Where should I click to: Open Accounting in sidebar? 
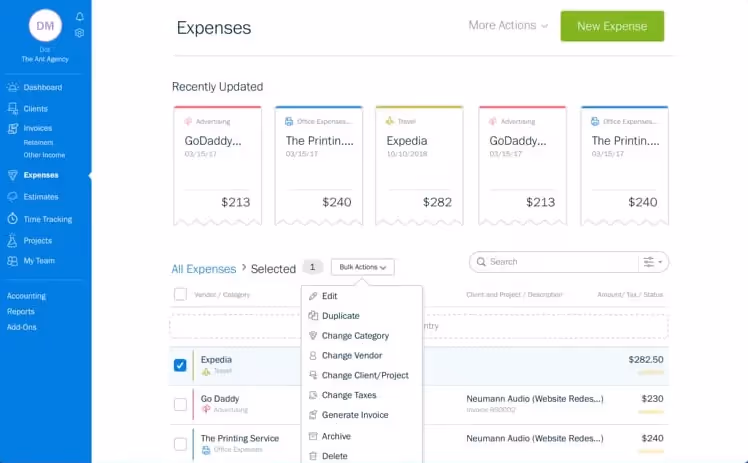point(26,296)
